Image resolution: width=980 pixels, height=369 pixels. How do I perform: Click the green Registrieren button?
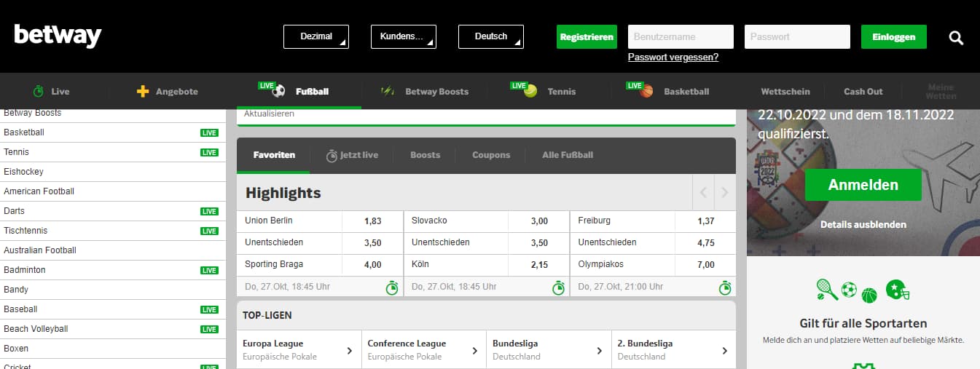pyautogui.click(x=587, y=36)
